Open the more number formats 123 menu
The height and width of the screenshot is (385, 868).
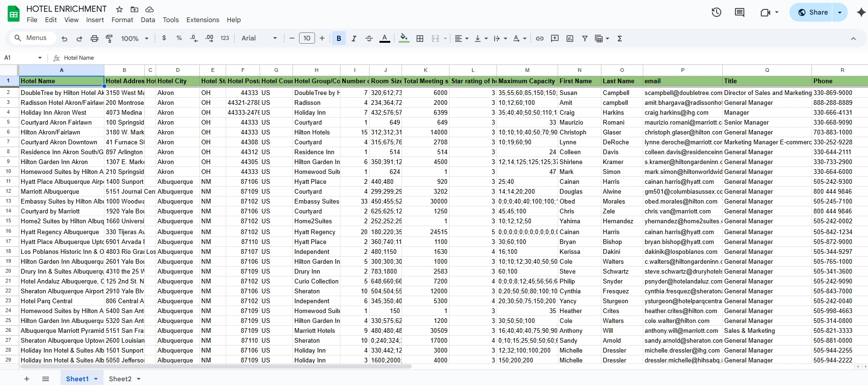[x=225, y=38]
